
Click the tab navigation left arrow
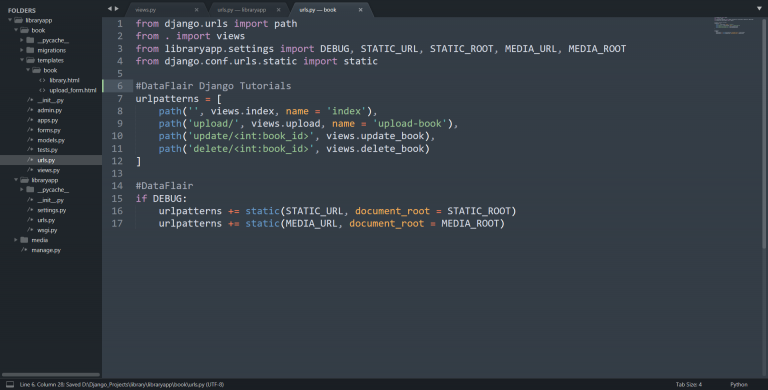(110, 8)
